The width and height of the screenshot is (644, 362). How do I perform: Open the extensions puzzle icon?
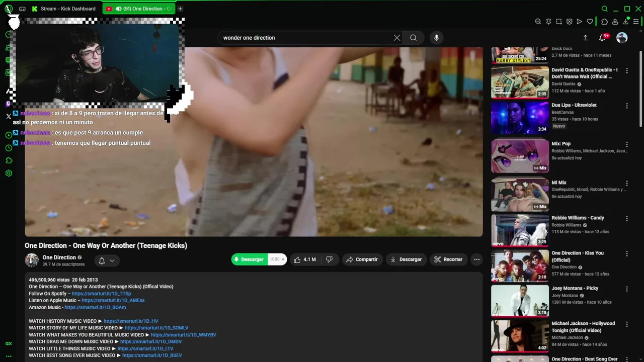605,22
